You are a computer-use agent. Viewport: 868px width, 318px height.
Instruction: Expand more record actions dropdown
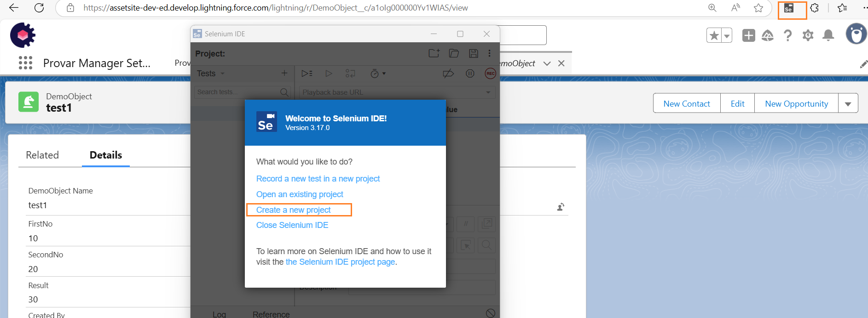pyautogui.click(x=848, y=103)
